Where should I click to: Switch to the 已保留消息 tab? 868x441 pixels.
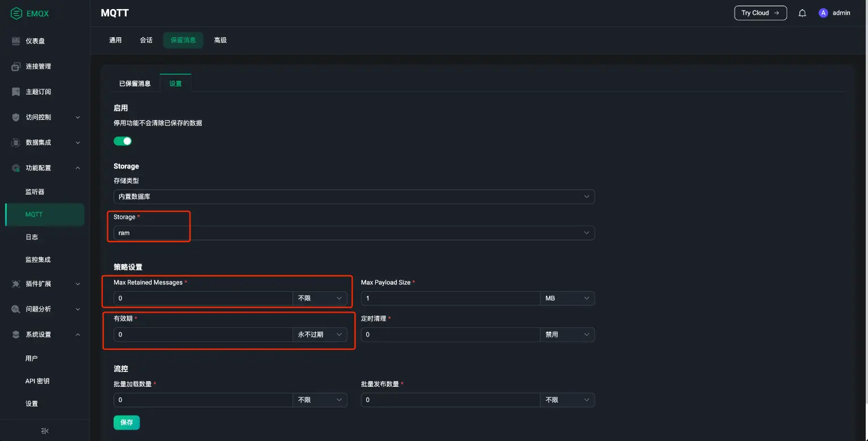point(135,83)
